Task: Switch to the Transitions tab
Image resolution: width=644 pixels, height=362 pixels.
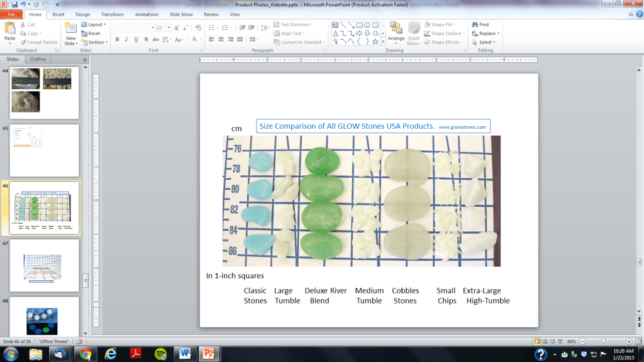Action: [112, 14]
